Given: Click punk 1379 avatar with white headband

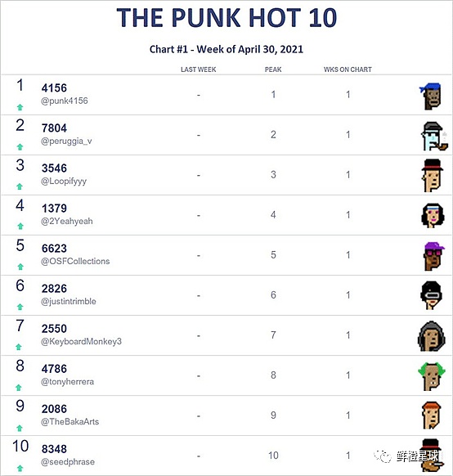Looking at the screenshot, I should [x=433, y=215].
